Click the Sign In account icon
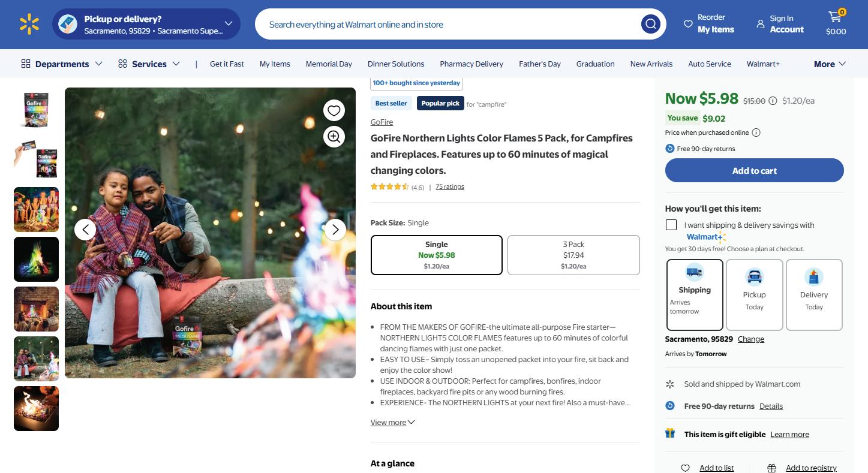The width and height of the screenshot is (868, 473). (x=761, y=24)
